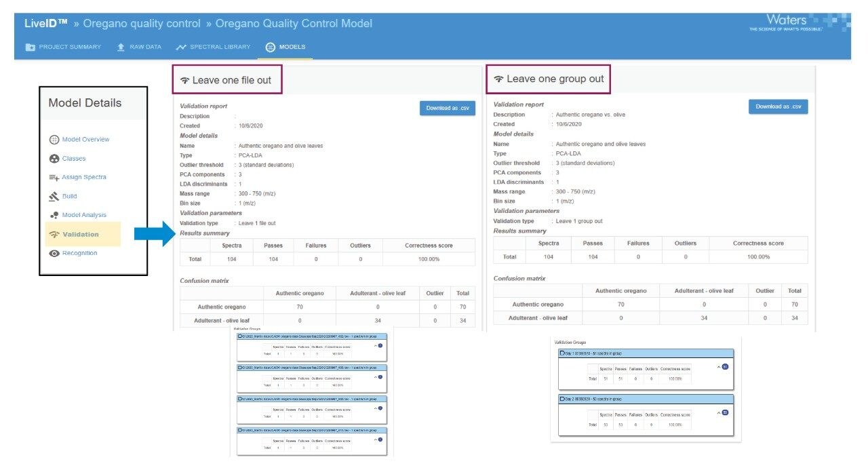Click the 51 badge in Day 1 group
This screenshot has width=868, height=470.
pyautogui.click(x=725, y=367)
